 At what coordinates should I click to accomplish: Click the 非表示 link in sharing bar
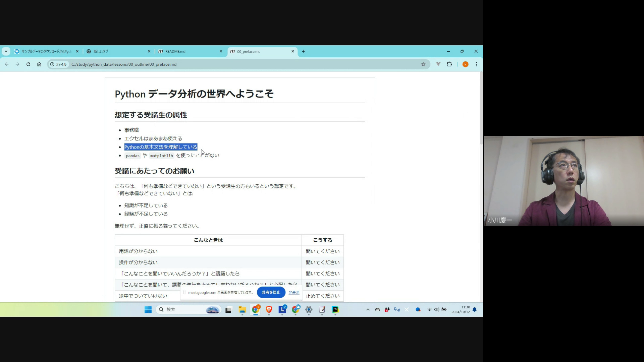(294, 293)
